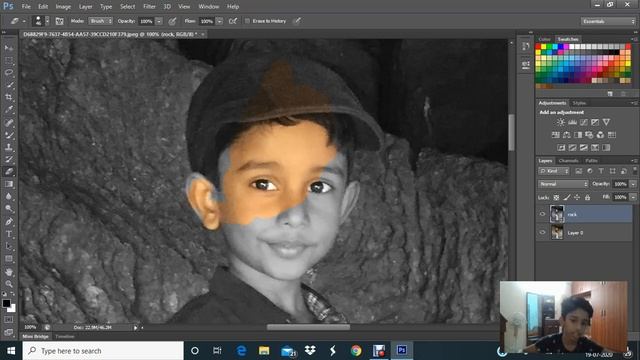This screenshot has width=640, height=360.
Task: Select the Brush tool in the toolbox
Action: tap(9, 135)
